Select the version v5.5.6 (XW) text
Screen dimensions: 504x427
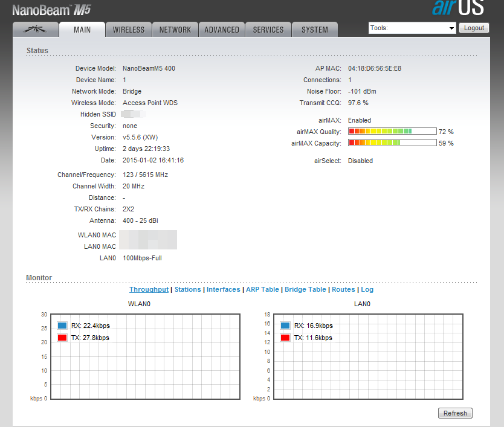(140, 137)
